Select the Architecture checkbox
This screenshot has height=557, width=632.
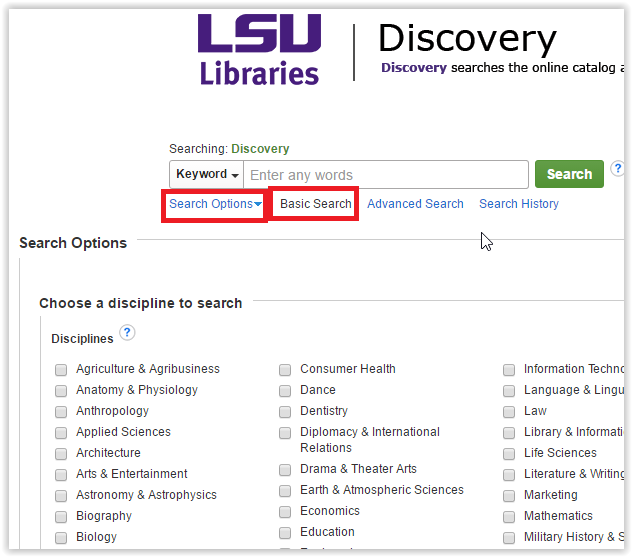(x=61, y=454)
